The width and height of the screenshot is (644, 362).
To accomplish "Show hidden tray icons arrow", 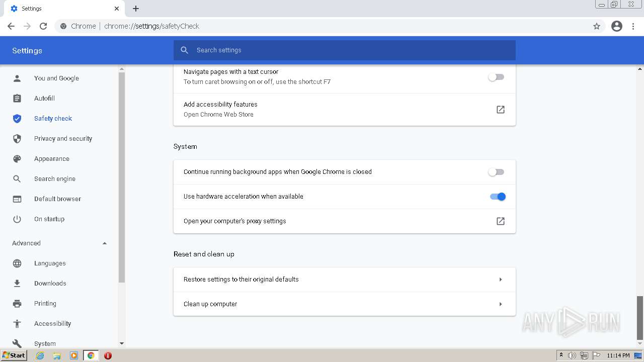I will (x=561, y=355).
